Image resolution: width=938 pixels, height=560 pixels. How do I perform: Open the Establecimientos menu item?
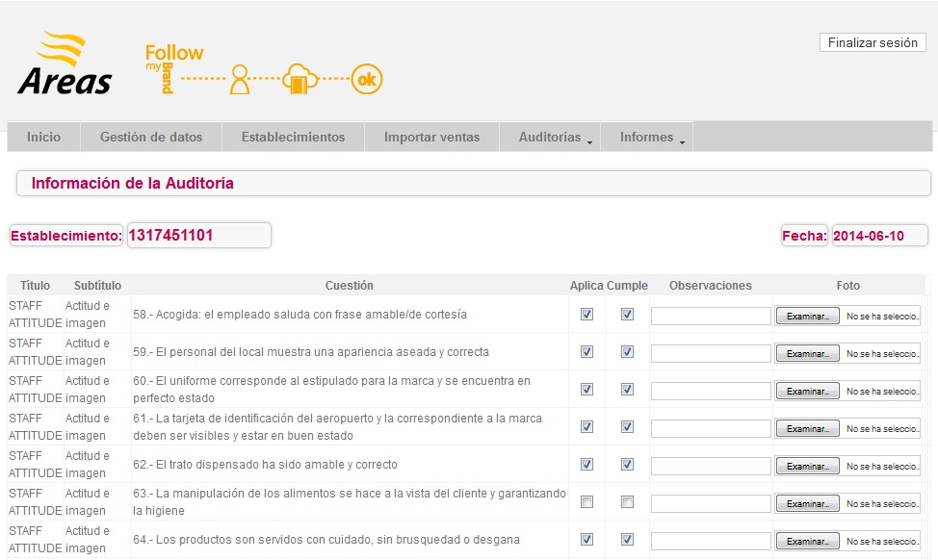click(293, 138)
